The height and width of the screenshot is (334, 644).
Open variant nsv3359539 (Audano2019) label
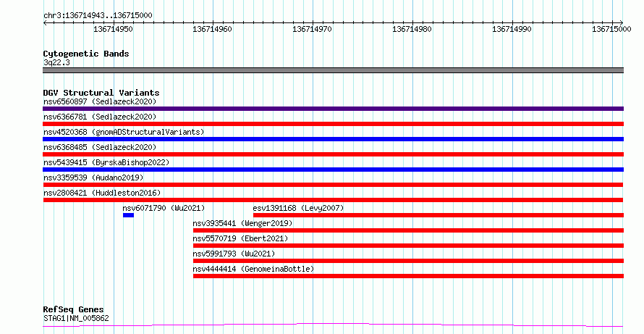pos(93,178)
